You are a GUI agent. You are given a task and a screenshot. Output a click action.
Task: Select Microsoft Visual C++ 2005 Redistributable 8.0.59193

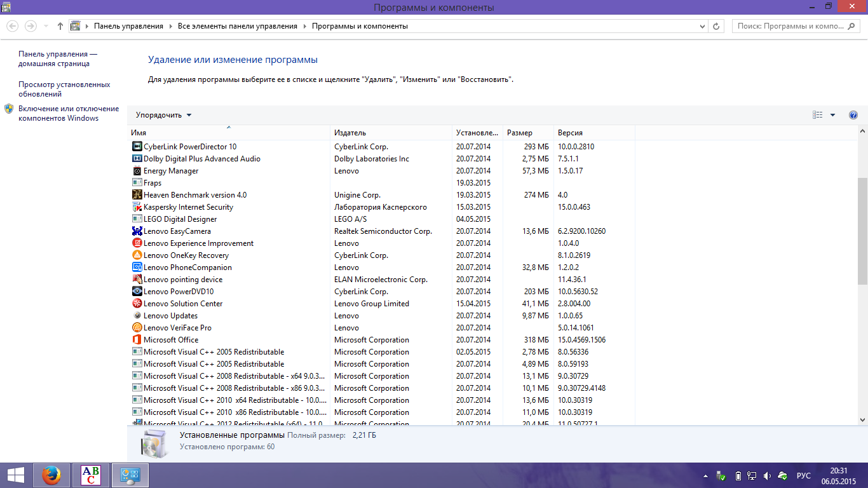tap(381, 364)
